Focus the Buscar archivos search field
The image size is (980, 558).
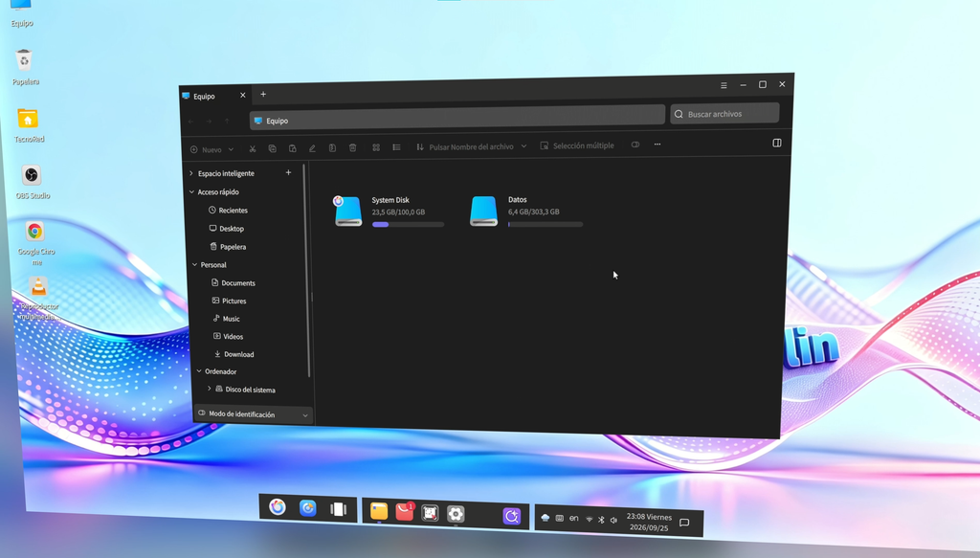725,114
